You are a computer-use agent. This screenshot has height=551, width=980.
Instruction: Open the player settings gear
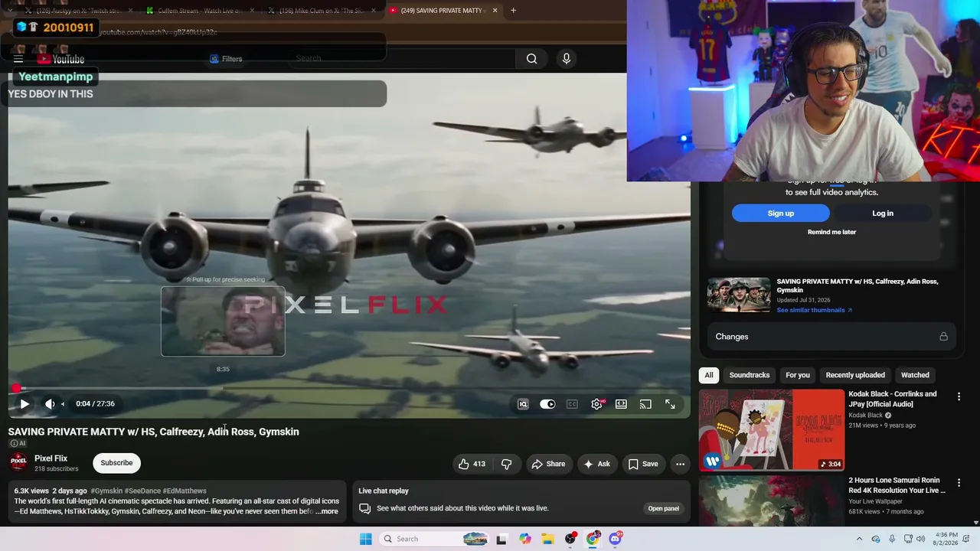pyautogui.click(x=596, y=404)
